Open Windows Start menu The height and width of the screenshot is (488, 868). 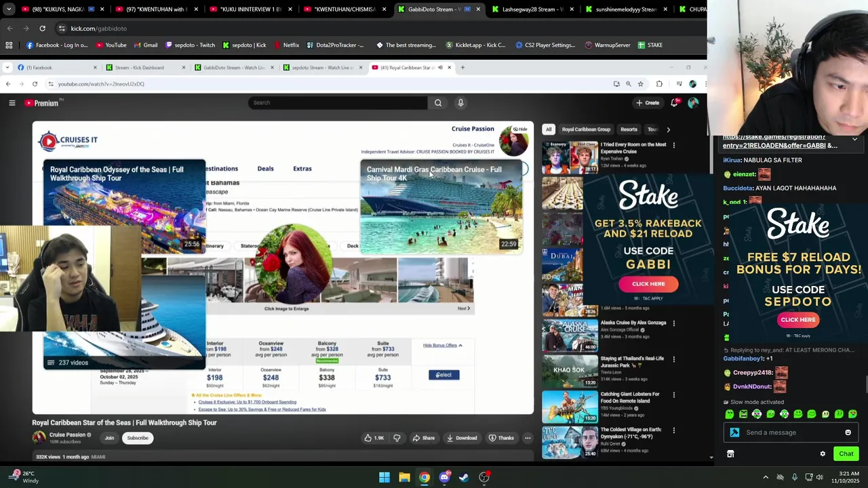(384, 477)
